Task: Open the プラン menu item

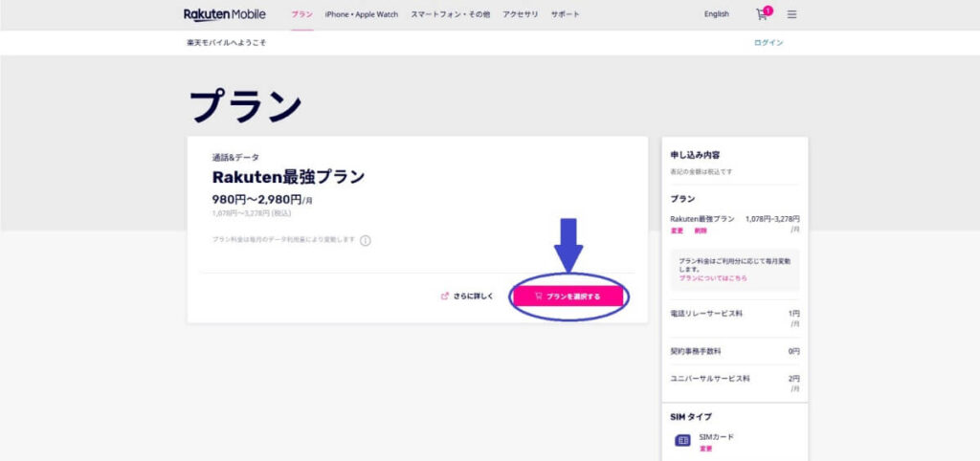Action: coord(301,14)
